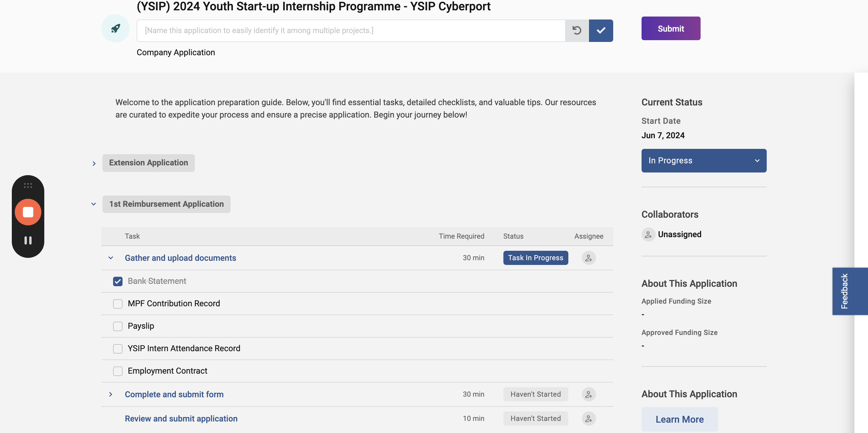Open the Learn More link
Viewport: 868px width, 433px height.
pyautogui.click(x=679, y=419)
